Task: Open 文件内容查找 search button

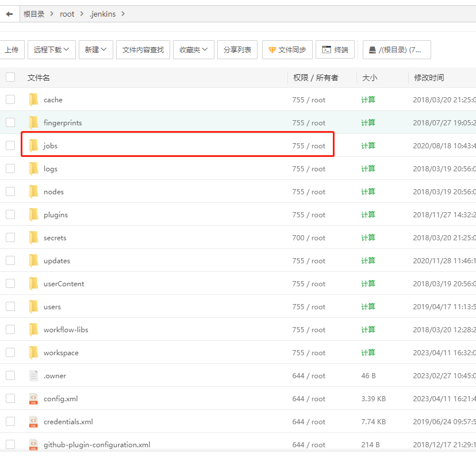Action: tap(143, 50)
